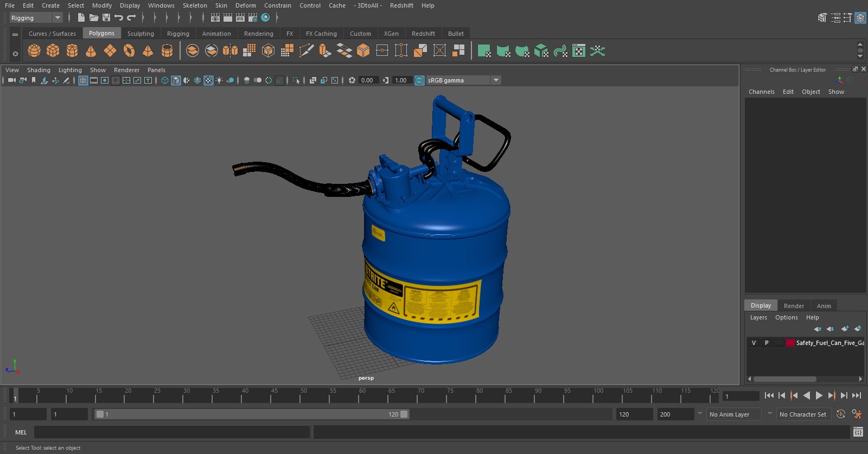Toggle smooth shade all in the viewport
This screenshot has height=454, width=868.
click(176, 80)
